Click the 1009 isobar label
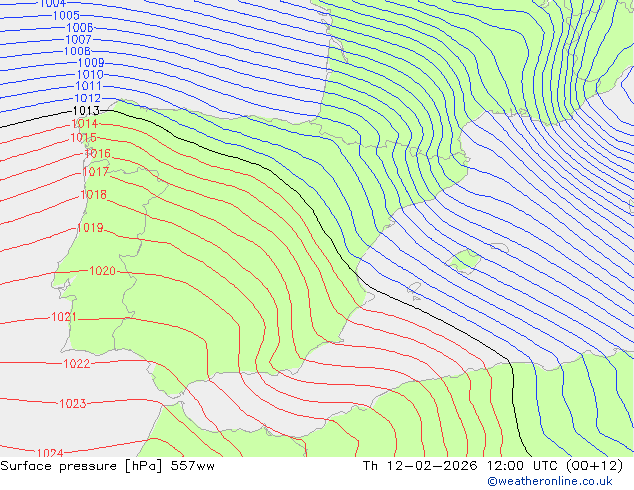The image size is (634, 490). tap(91, 63)
